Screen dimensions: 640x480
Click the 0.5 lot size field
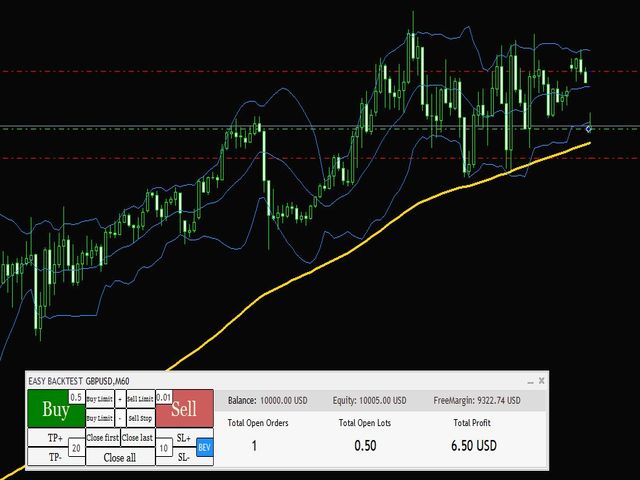coord(76,397)
